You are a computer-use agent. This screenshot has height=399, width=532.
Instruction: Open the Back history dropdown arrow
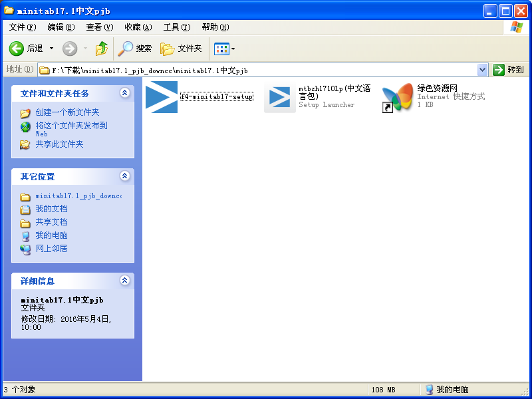[52, 49]
